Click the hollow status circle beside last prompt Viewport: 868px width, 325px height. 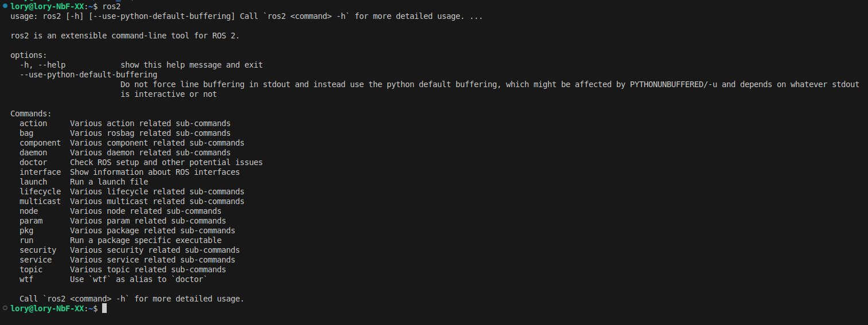(5, 308)
